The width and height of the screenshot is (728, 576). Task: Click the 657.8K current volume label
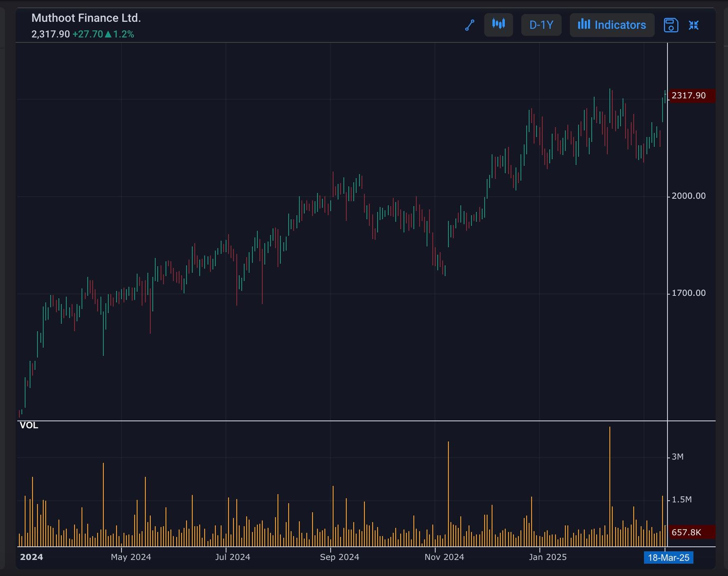691,532
